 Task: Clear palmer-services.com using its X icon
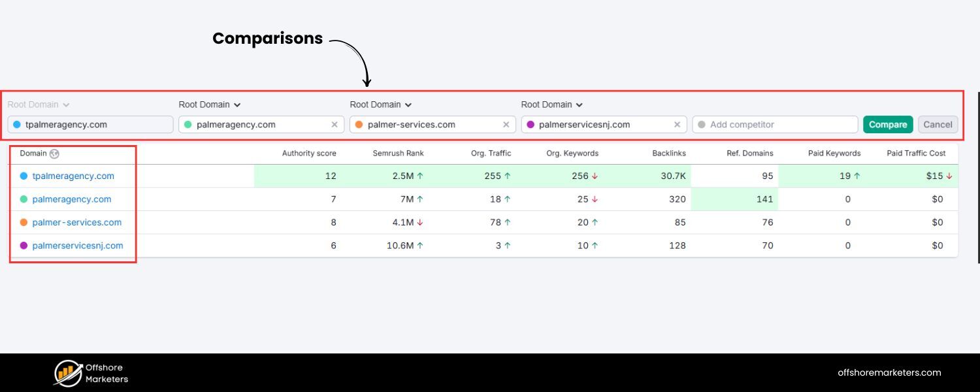pos(506,125)
